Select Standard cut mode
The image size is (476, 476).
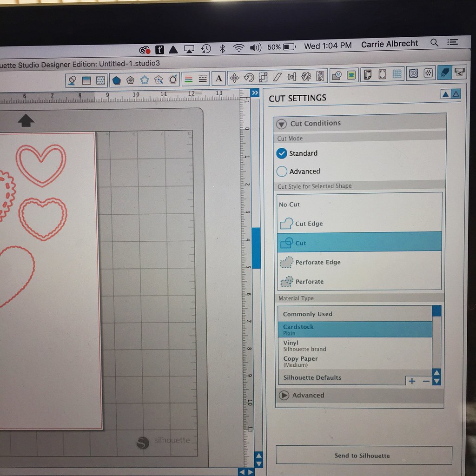coord(281,153)
